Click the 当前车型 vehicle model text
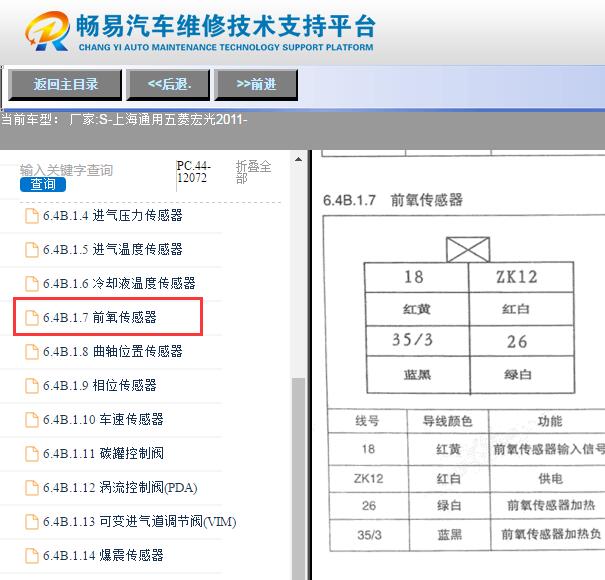Screen dimensions: 605x580 [x=124, y=120]
